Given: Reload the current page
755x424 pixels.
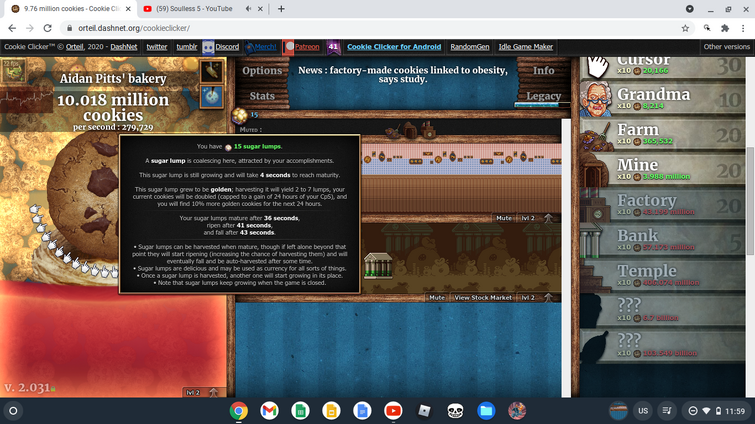Looking at the screenshot, I should tap(47, 28).
